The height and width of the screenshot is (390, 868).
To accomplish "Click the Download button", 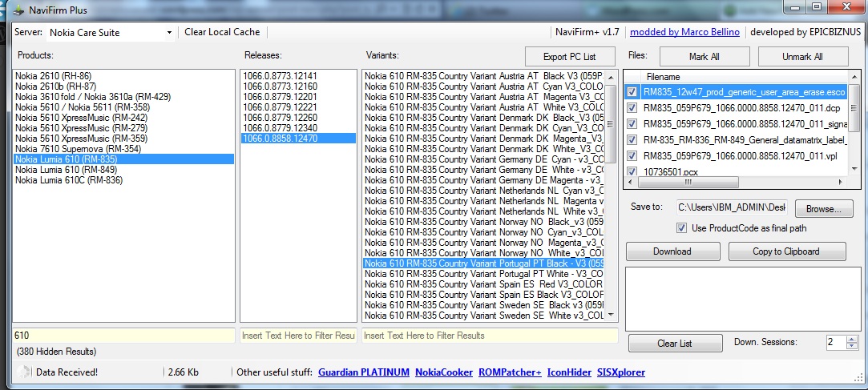I will [x=672, y=251].
